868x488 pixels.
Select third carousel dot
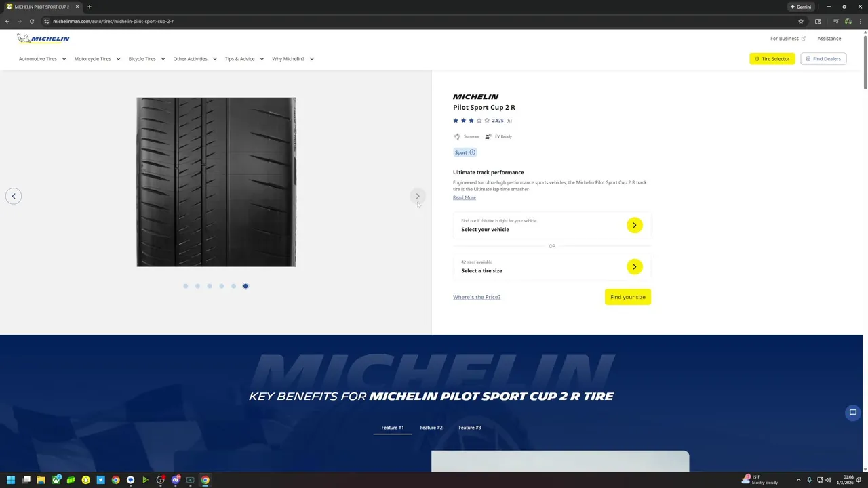210,286
